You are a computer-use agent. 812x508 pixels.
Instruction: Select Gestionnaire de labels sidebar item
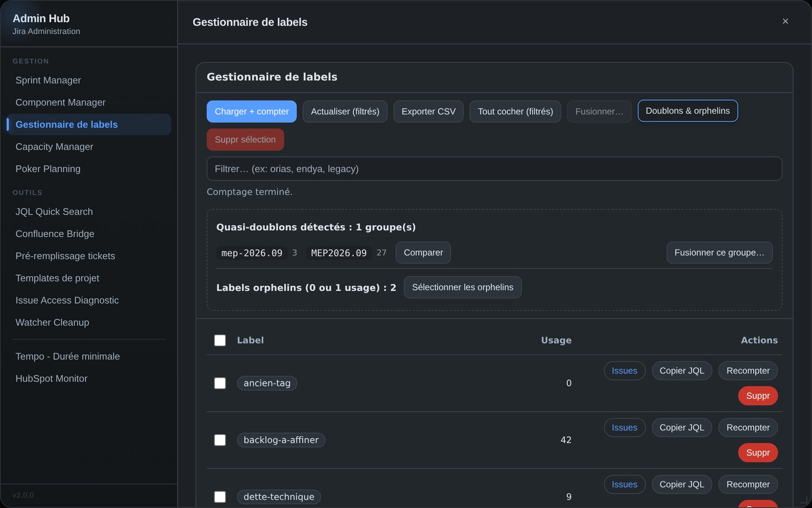(x=89, y=125)
